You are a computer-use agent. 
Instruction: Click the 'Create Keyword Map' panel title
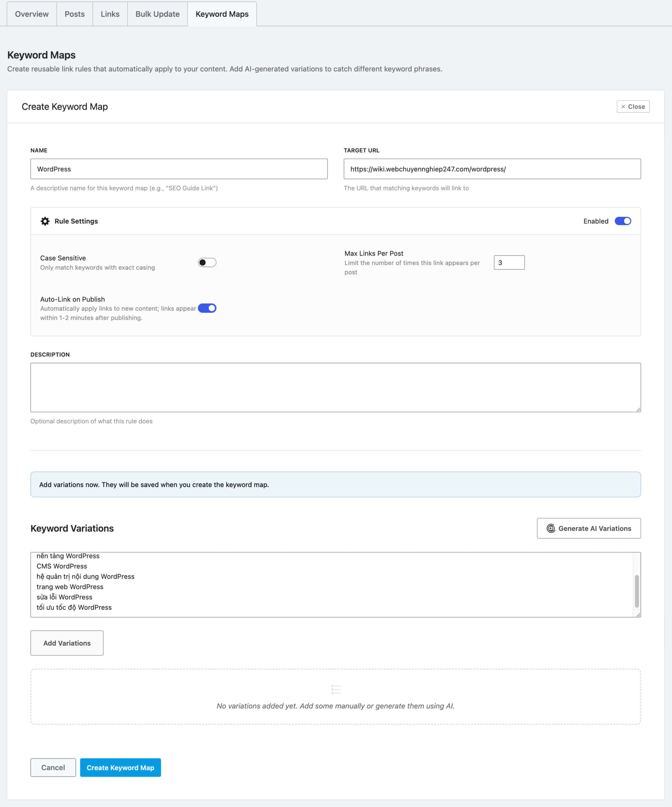(65, 107)
